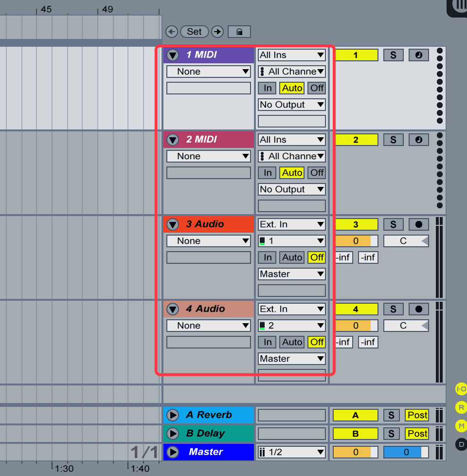The height and width of the screenshot is (476, 467).
Task: Show or hide Mixer section M
Action: pyautogui.click(x=461, y=426)
